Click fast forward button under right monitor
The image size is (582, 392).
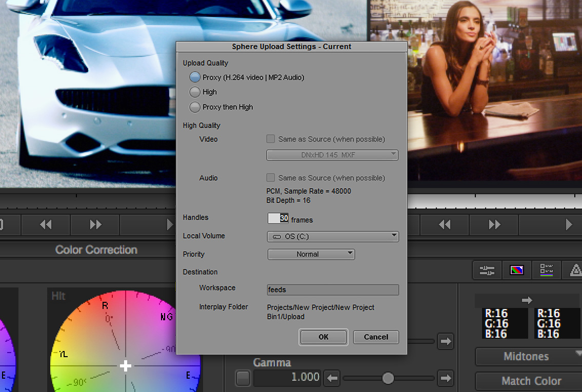[x=494, y=224]
